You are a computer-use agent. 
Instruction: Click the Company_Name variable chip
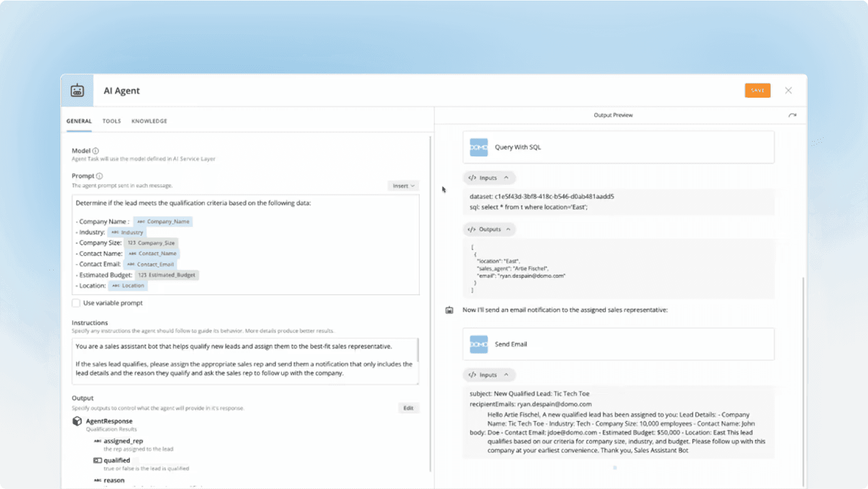coord(163,221)
